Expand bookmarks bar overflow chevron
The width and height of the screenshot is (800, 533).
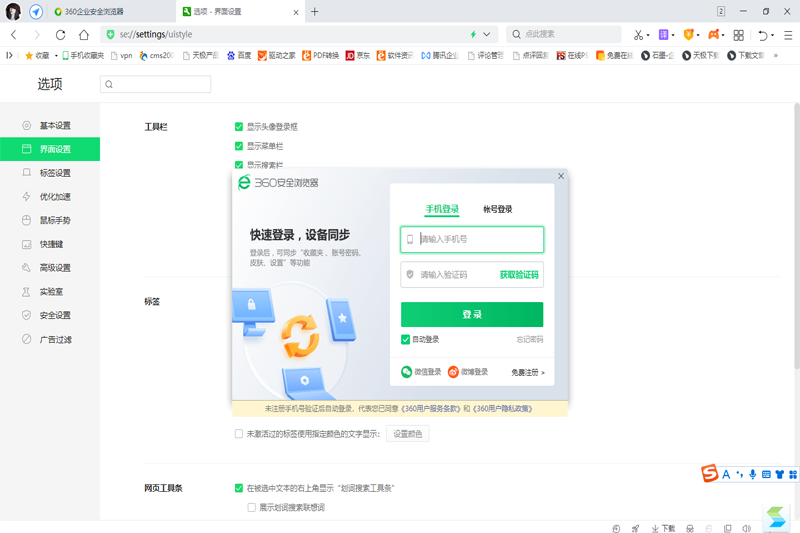coord(776,55)
